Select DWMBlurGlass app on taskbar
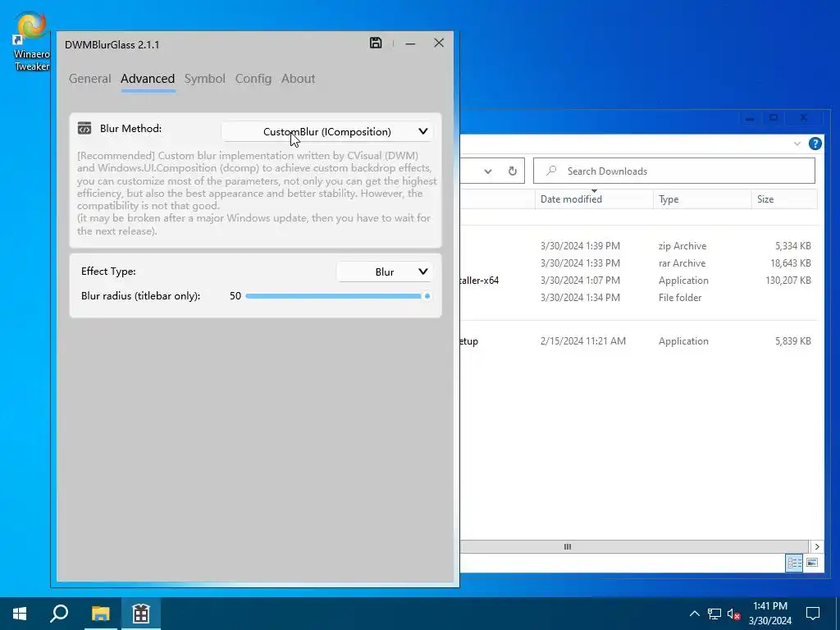The height and width of the screenshot is (630, 840). pos(141,614)
